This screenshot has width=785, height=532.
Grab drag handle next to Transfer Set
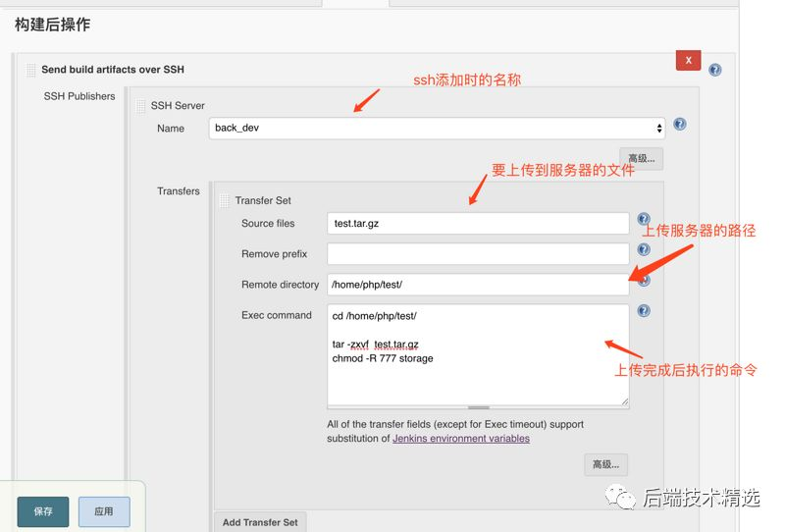[225, 201]
